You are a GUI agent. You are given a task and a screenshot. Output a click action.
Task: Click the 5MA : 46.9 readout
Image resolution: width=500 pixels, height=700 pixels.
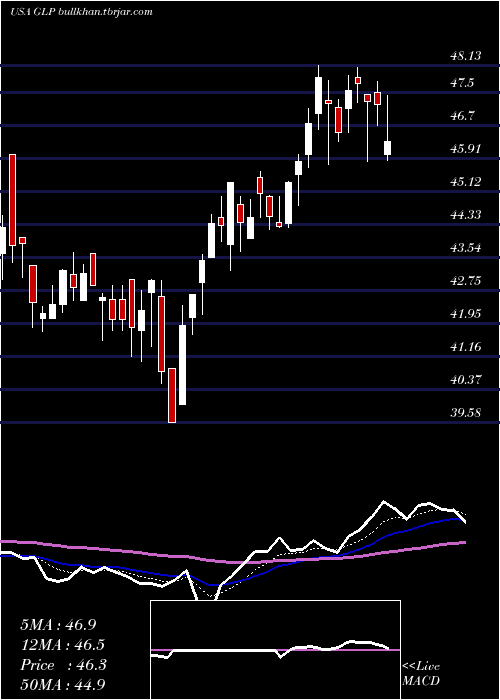pyautogui.click(x=58, y=625)
